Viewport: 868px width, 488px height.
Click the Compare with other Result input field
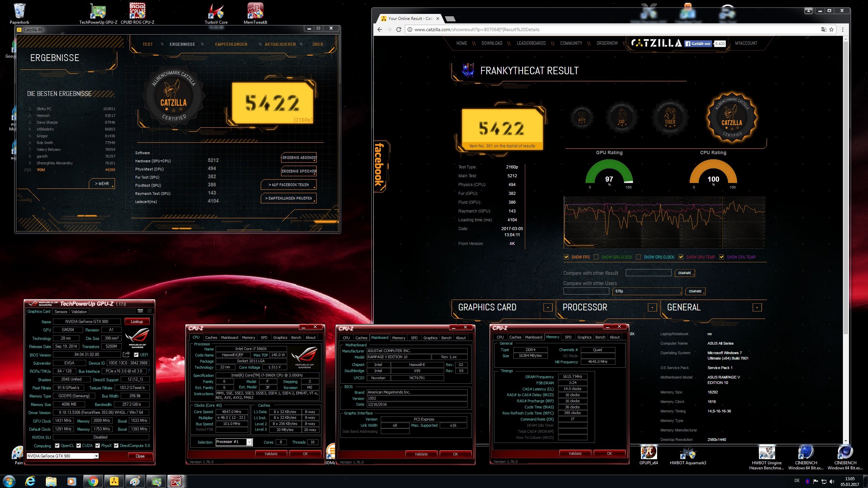[648, 273]
